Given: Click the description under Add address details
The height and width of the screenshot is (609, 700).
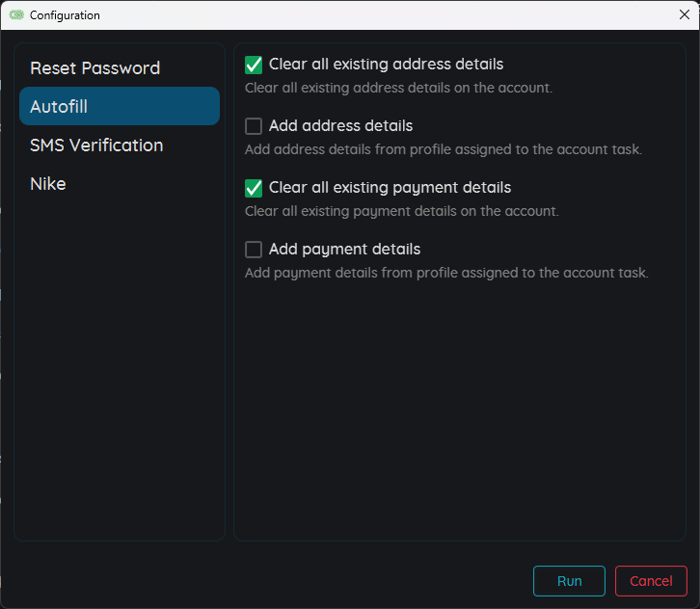Looking at the screenshot, I should point(443,149).
